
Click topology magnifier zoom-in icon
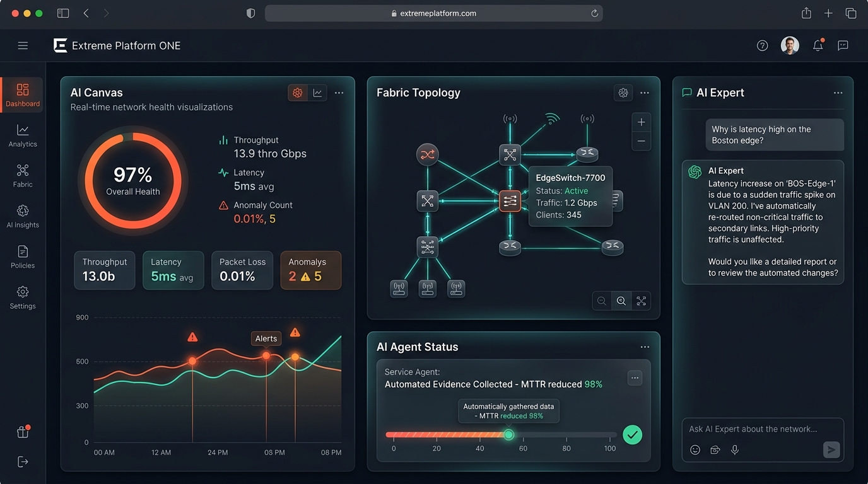click(621, 301)
